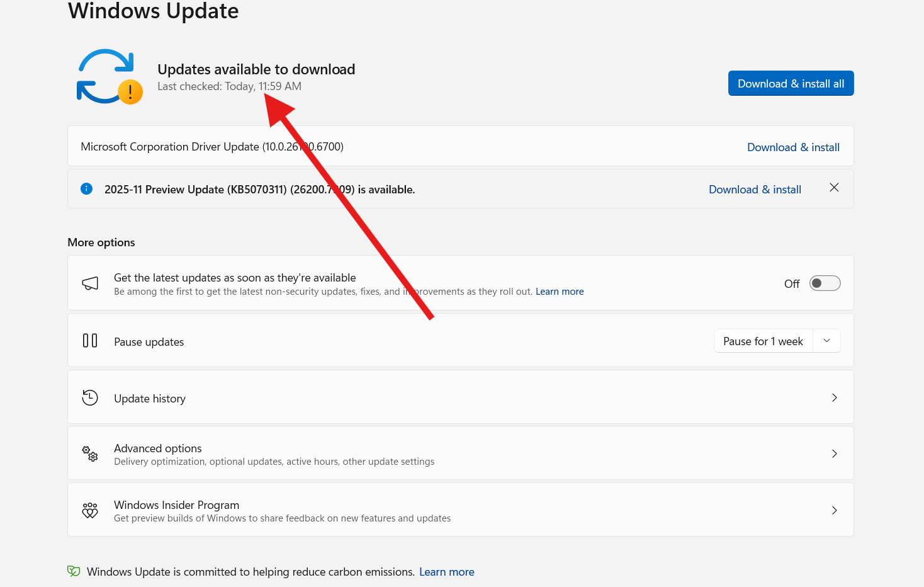Select the Pause for 1 week option box

(763, 340)
